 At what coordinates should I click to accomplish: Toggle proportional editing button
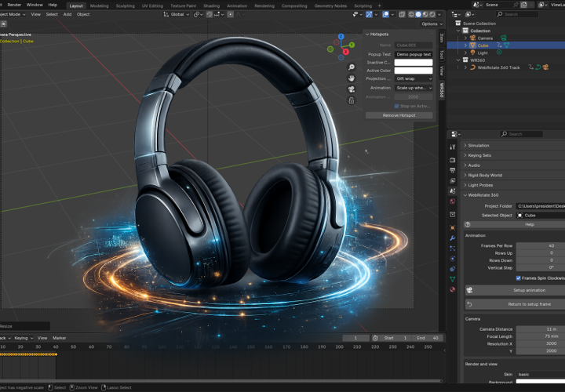pyautogui.click(x=230, y=14)
